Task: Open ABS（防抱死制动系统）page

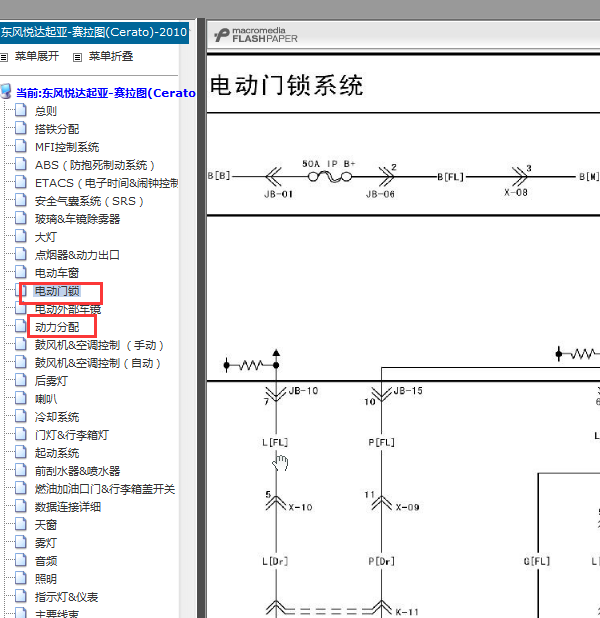Action: [95, 165]
